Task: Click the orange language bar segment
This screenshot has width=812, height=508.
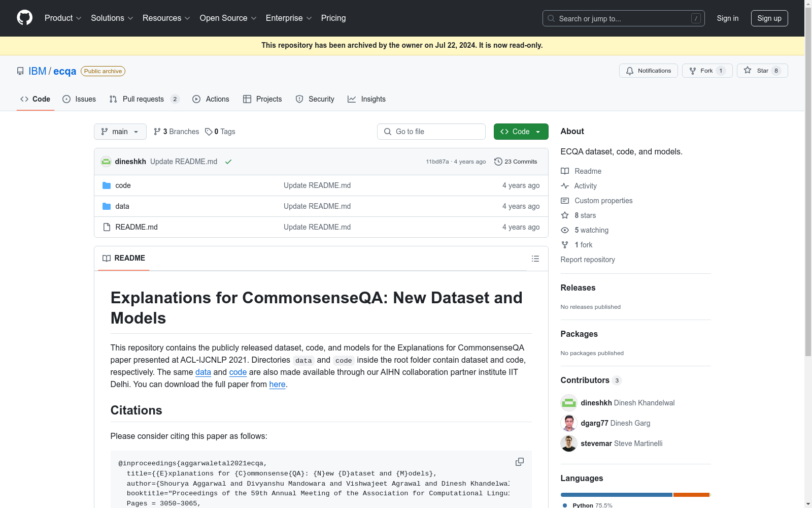Action: click(x=691, y=495)
